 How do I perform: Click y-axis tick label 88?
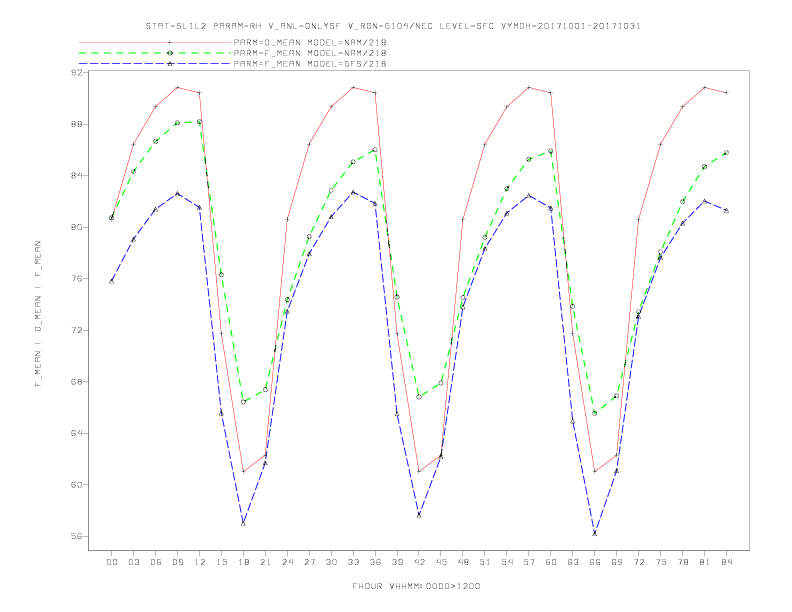click(x=77, y=124)
